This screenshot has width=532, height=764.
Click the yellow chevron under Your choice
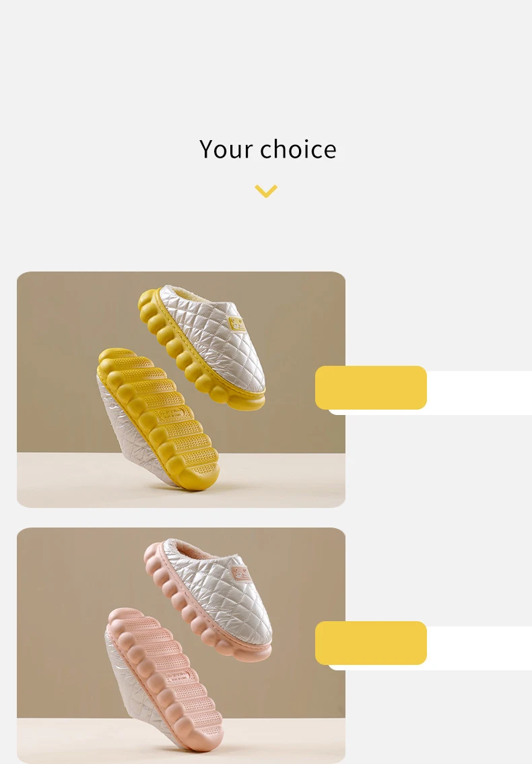point(266,191)
